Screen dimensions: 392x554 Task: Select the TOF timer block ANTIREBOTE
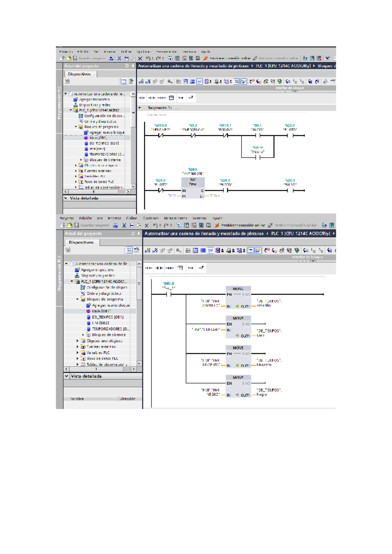(x=193, y=188)
